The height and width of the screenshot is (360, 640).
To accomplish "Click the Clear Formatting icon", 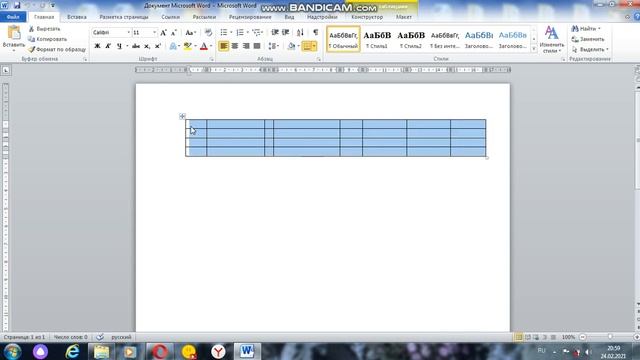I will point(208,33).
